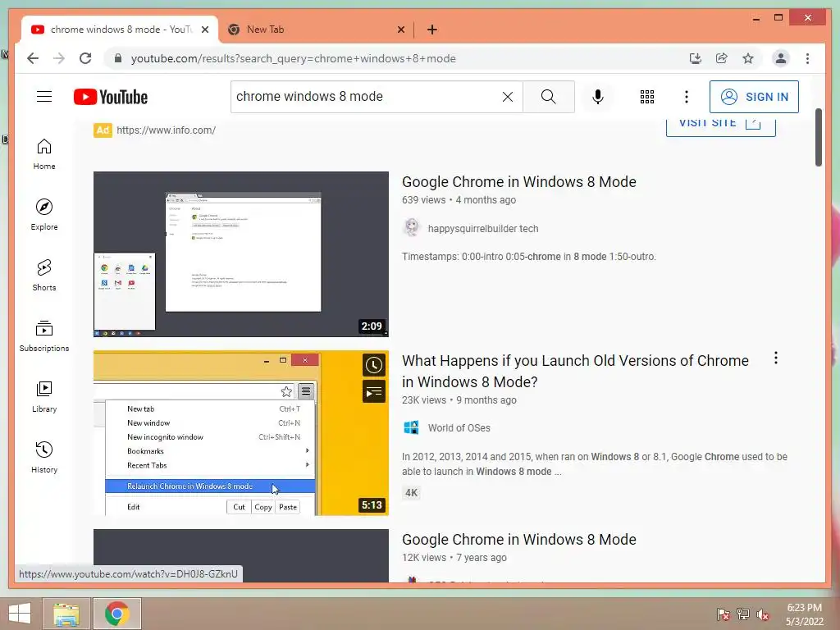Image resolution: width=840 pixels, height=630 pixels.
Task: Click the forward navigation arrow
Action: coord(59,58)
